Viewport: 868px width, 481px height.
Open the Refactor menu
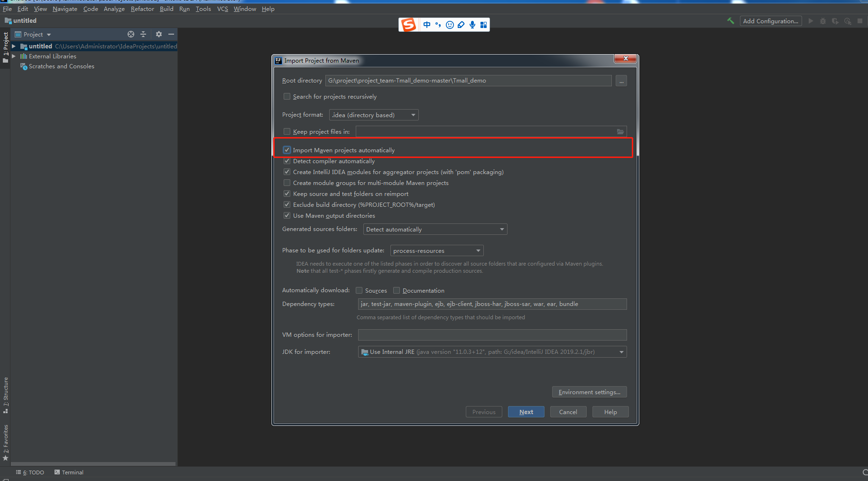click(142, 9)
